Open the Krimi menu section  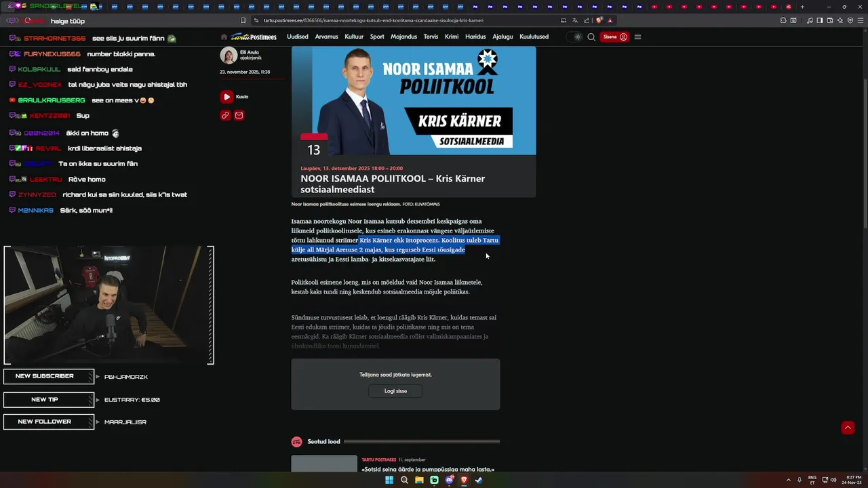tap(452, 37)
